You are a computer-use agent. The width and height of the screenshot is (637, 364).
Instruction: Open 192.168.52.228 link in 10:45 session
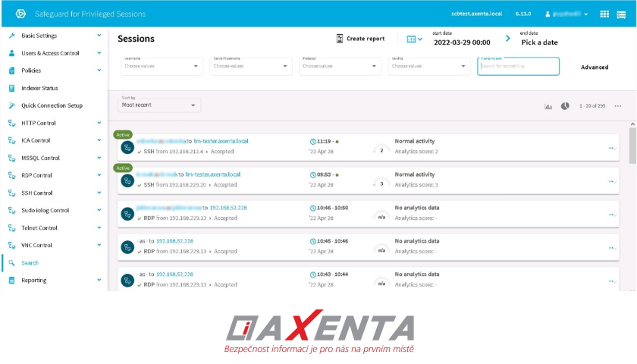(174, 241)
